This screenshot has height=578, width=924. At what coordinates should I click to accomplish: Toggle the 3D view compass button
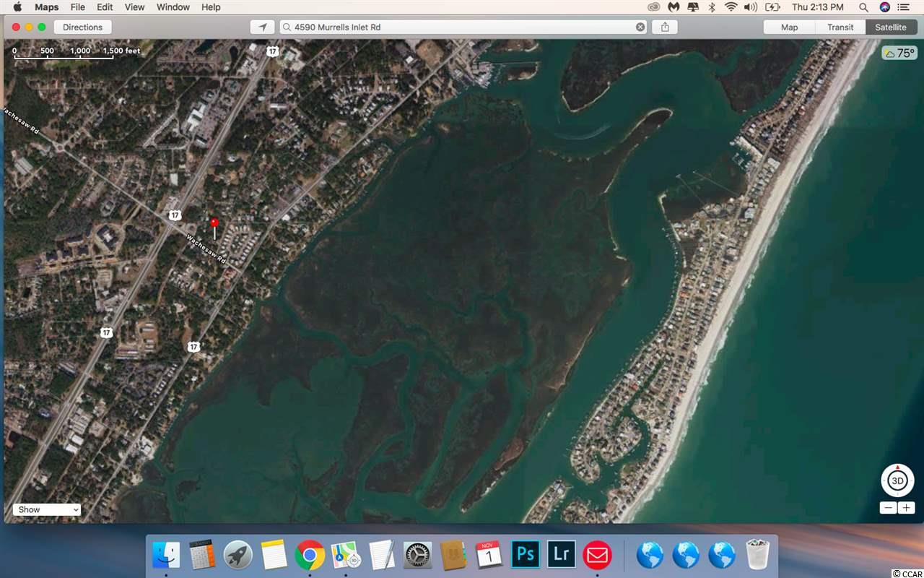click(898, 480)
